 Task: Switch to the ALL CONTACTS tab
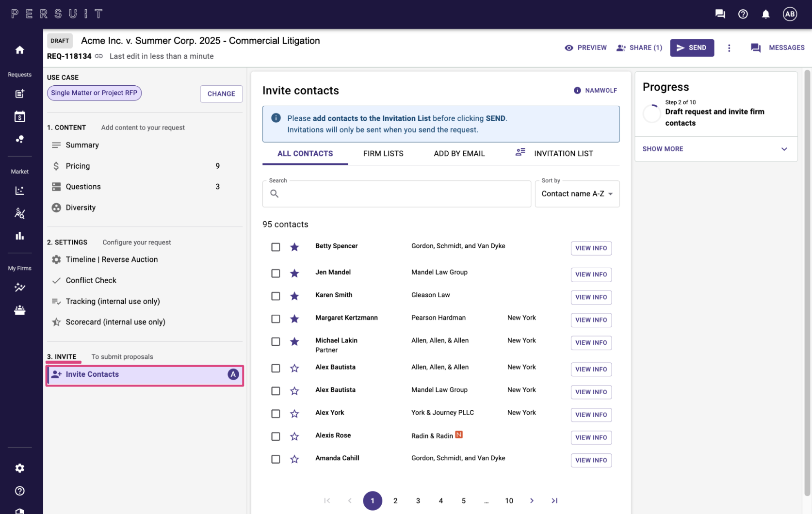pyautogui.click(x=305, y=154)
